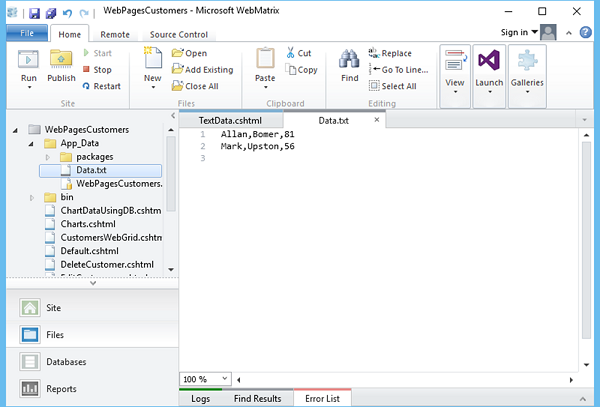Click the Save icon in title bar
This screenshot has height=407, width=600.
(34, 13)
